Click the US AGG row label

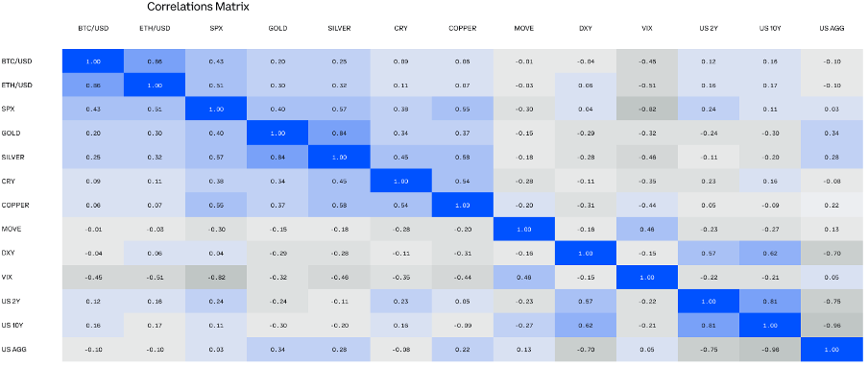coord(12,350)
